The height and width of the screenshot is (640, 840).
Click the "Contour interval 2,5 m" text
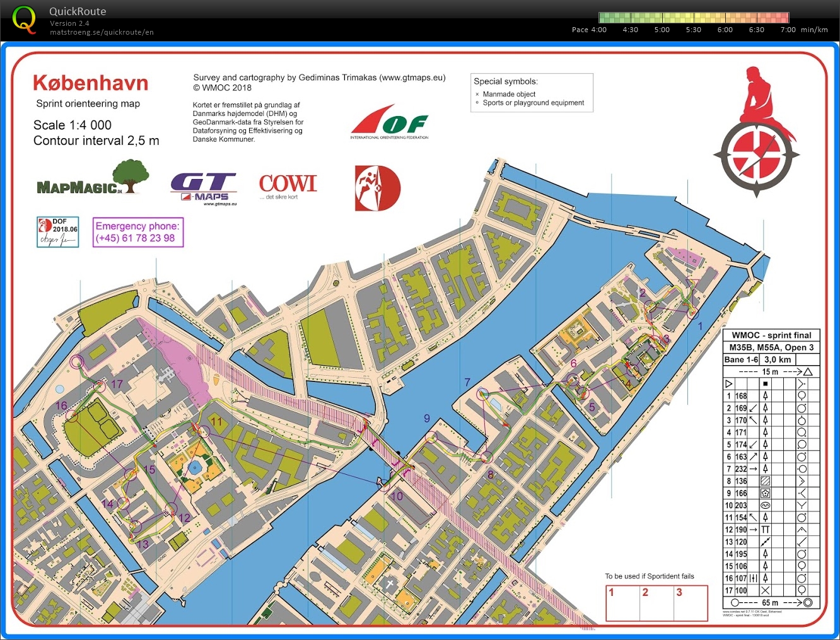pos(96,141)
